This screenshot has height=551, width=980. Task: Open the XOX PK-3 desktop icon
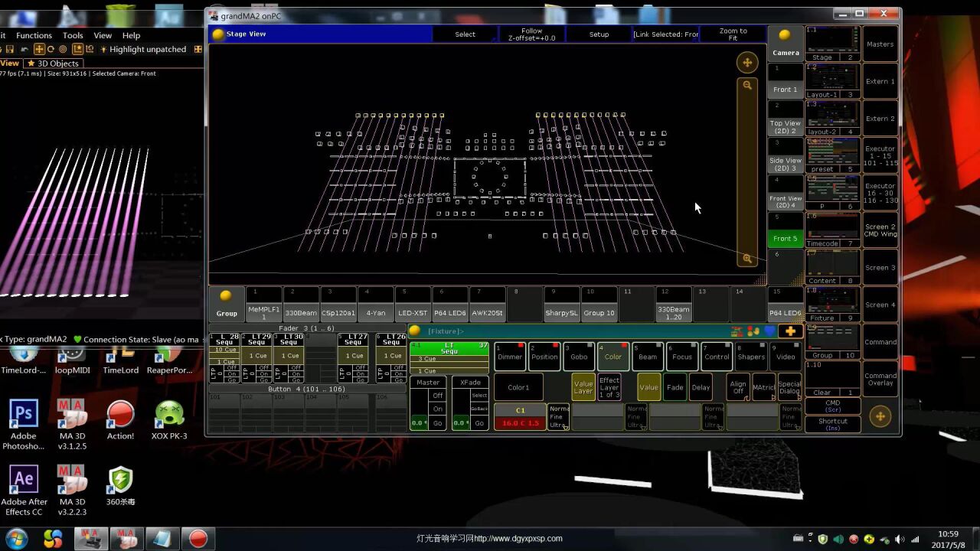[x=169, y=420]
